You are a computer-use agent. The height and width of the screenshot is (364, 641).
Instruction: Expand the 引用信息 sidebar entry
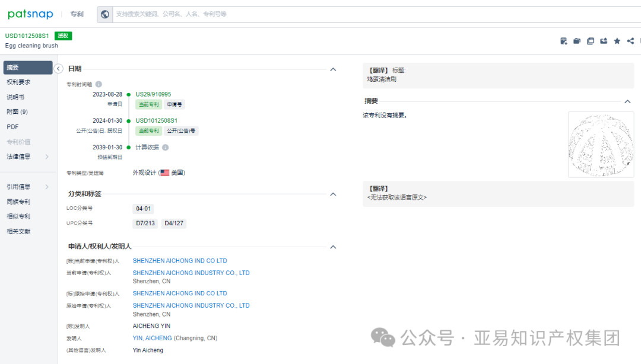(x=18, y=186)
